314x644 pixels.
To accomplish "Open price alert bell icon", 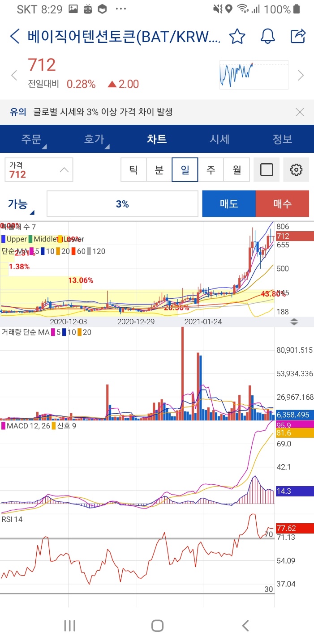I will click(268, 36).
